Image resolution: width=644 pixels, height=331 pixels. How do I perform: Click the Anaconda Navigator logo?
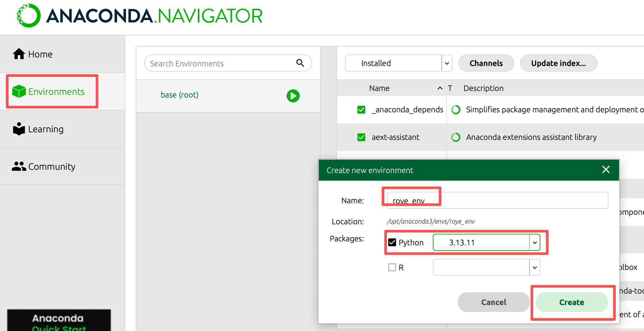point(140,16)
